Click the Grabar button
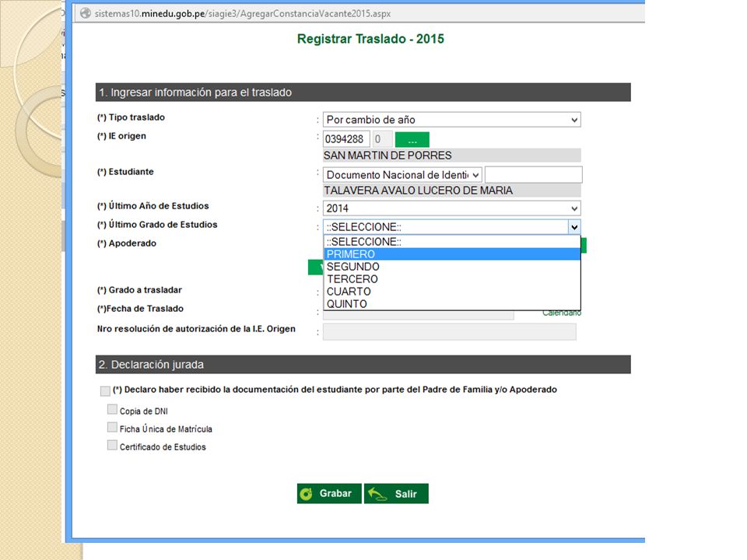The image size is (747, 560). pyautogui.click(x=329, y=494)
